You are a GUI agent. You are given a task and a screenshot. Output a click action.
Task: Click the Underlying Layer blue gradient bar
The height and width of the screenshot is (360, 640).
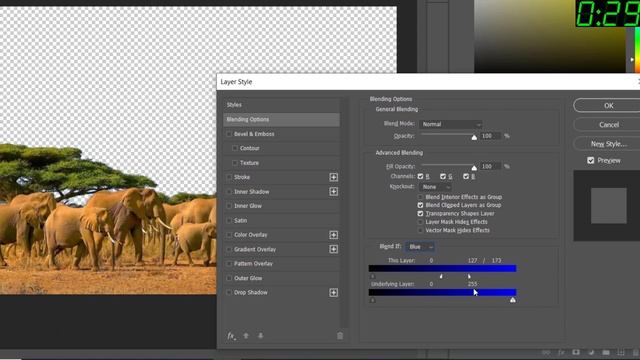point(442,292)
